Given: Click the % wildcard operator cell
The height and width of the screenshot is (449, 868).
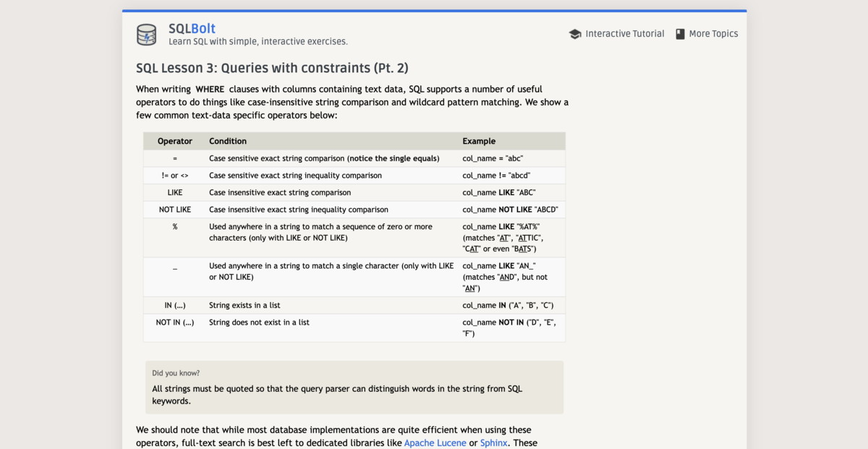Looking at the screenshot, I should [x=174, y=226].
